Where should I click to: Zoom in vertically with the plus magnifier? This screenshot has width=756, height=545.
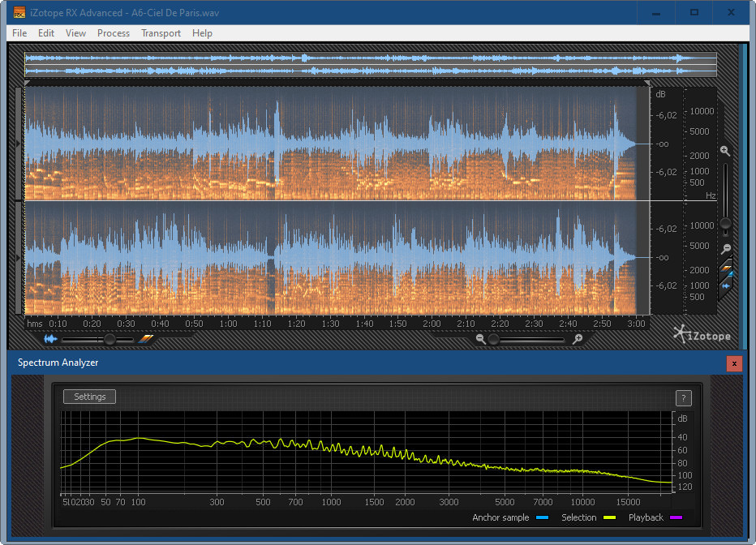[725, 152]
